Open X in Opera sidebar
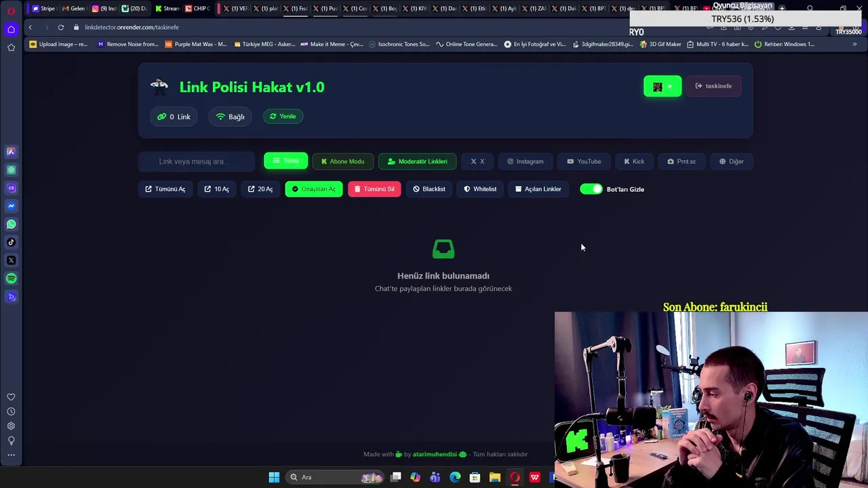The image size is (868, 488). [11, 260]
